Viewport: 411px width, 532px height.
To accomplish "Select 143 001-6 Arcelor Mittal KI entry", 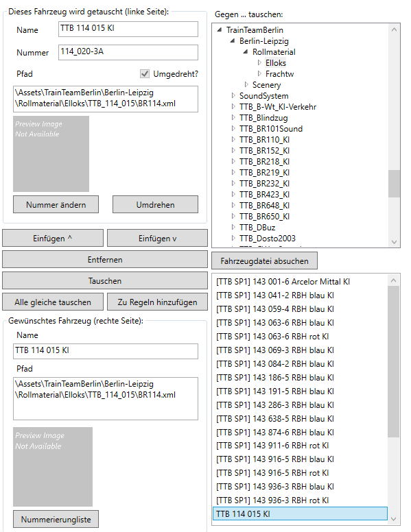I will click(x=300, y=282).
